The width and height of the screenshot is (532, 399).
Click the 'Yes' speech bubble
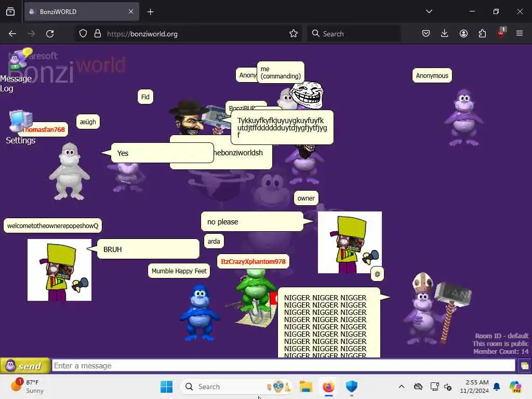pos(163,153)
